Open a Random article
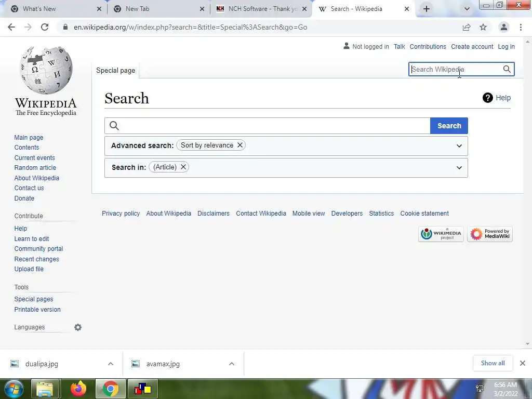Image resolution: width=532 pixels, height=399 pixels. [x=35, y=168]
